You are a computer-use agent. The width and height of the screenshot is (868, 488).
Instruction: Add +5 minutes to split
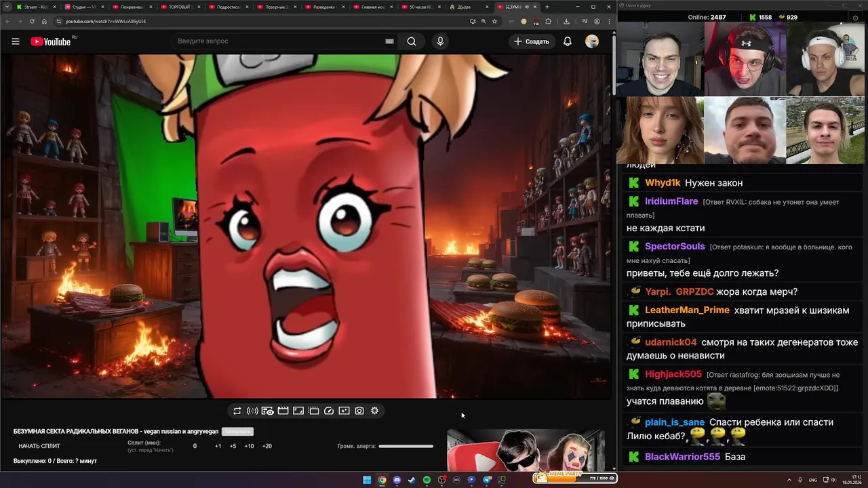pyautogui.click(x=233, y=446)
